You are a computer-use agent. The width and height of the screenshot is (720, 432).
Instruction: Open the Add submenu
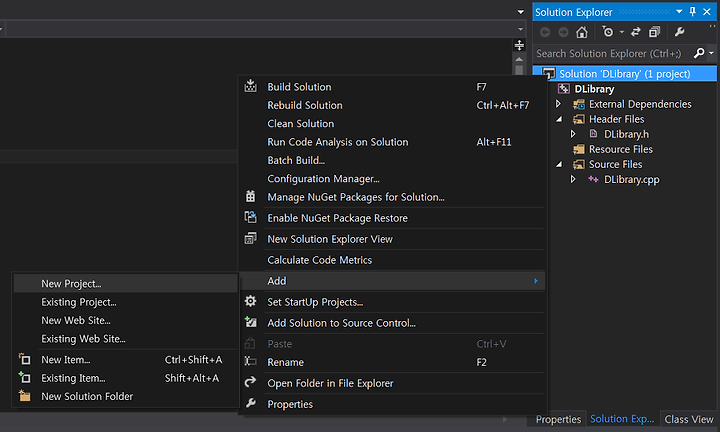point(393,281)
